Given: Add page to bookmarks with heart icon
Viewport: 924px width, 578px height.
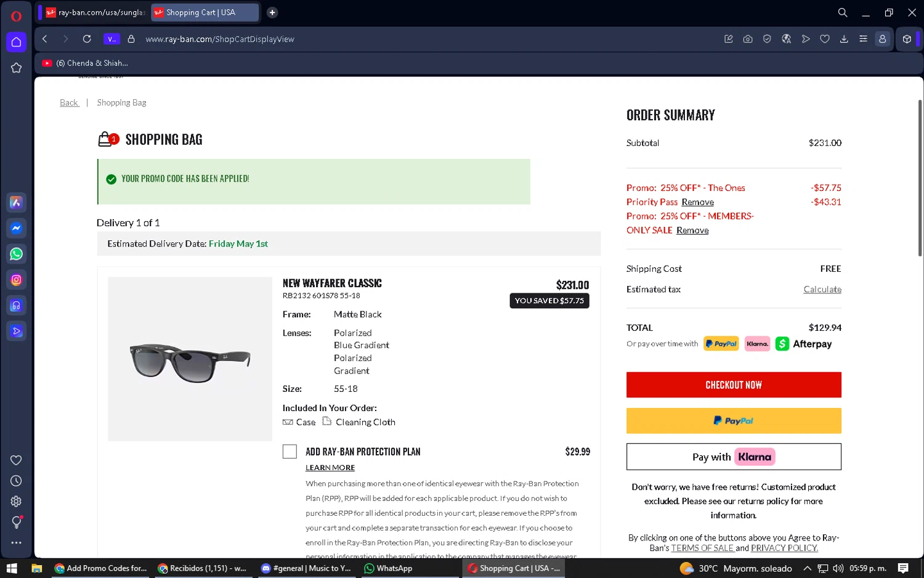Looking at the screenshot, I should (x=825, y=39).
